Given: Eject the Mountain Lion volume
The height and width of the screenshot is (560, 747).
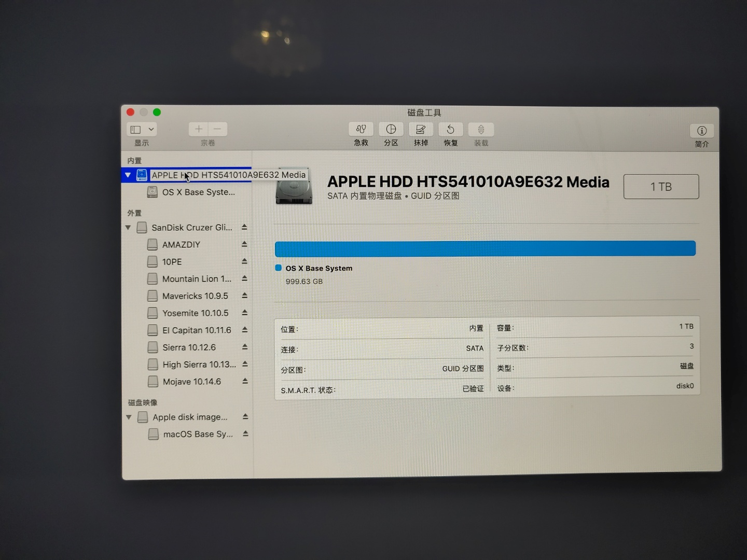Looking at the screenshot, I should (244, 278).
